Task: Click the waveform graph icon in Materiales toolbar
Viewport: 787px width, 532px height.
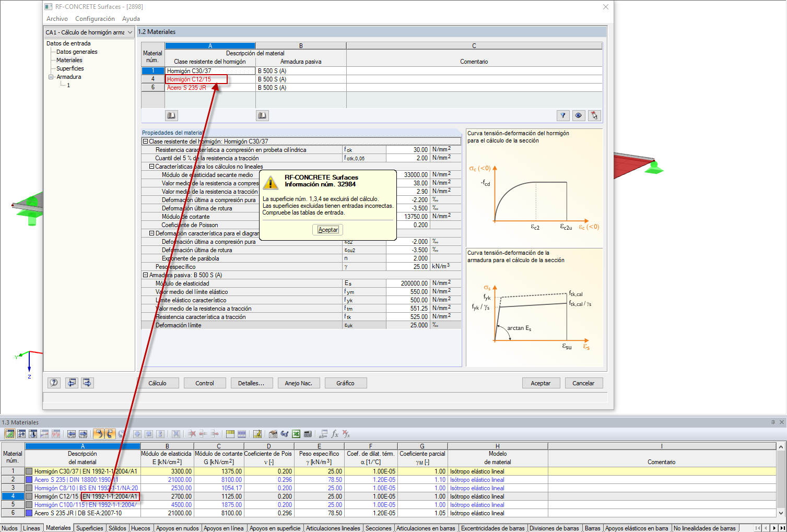Action: point(56,434)
